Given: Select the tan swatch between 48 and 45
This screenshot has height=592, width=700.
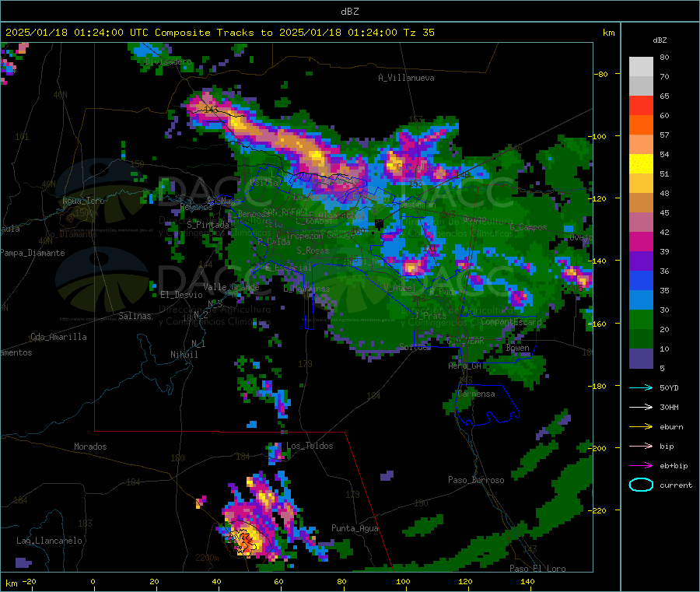Looking at the screenshot, I should [641, 203].
